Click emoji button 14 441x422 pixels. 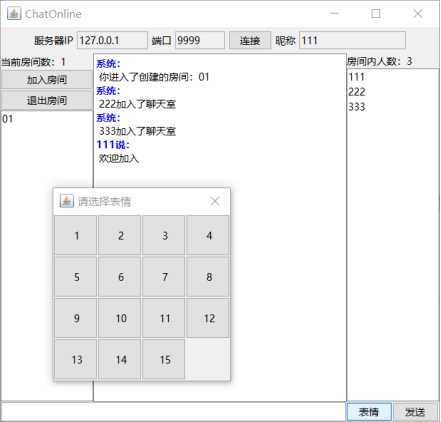120,359
